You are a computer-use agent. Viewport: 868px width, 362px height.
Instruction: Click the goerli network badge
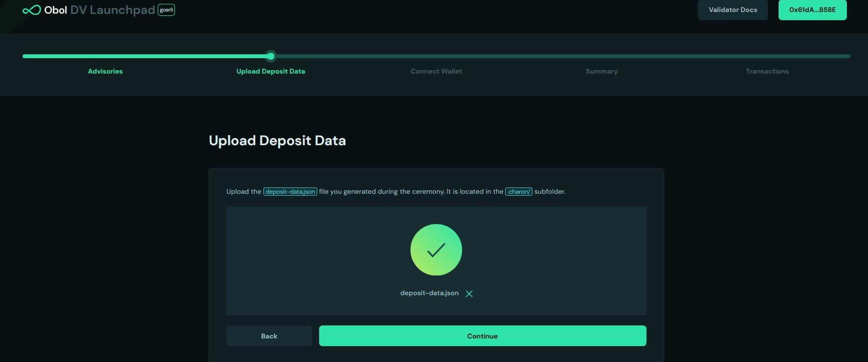pyautogui.click(x=166, y=10)
